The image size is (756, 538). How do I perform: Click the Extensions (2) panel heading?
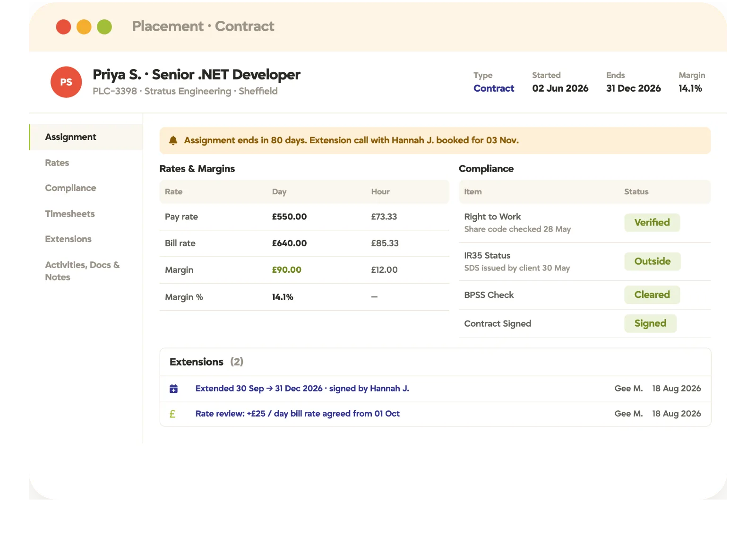click(206, 362)
